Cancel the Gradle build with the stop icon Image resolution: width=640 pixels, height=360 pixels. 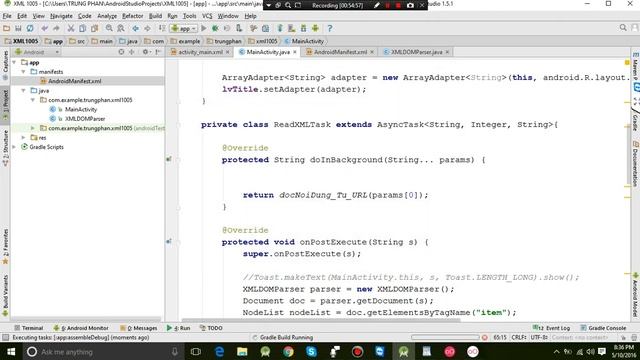coord(484,338)
